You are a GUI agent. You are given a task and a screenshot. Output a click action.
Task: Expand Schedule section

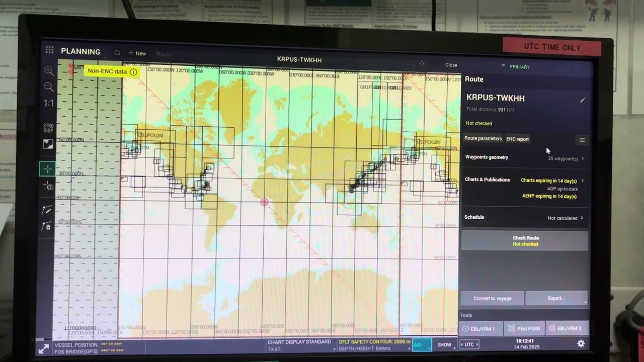[x=524, y=218]
